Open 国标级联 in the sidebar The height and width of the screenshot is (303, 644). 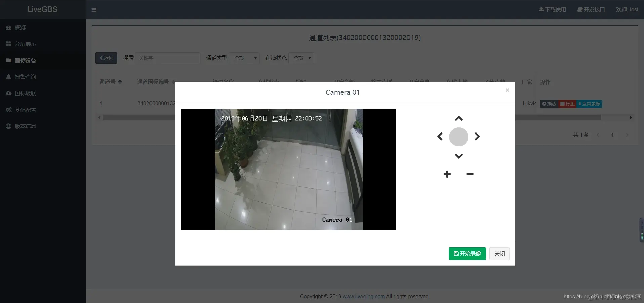coord(43,93)
